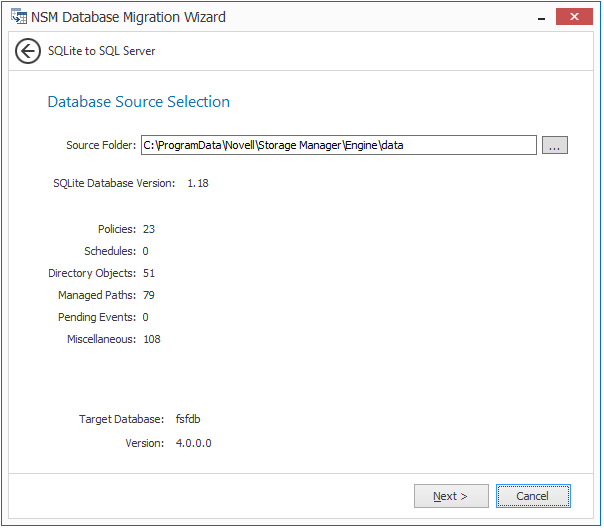Close the wizard with the red X

tap(574, 17)
